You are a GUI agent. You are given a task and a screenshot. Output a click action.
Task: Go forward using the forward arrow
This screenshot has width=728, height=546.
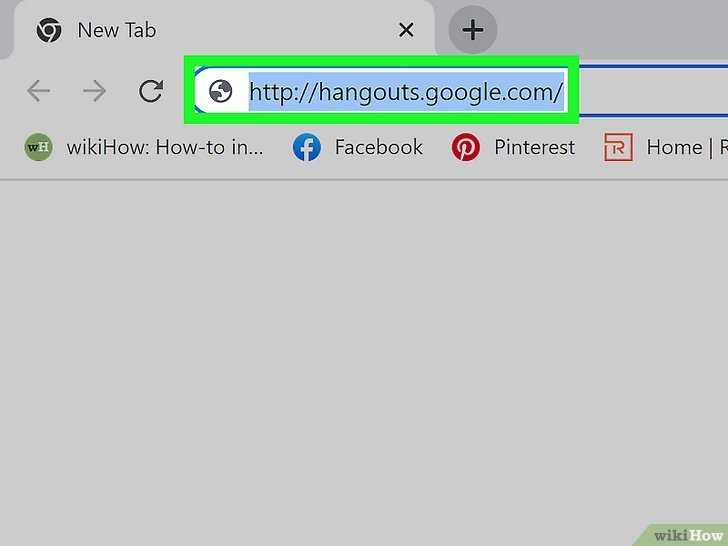95,91
